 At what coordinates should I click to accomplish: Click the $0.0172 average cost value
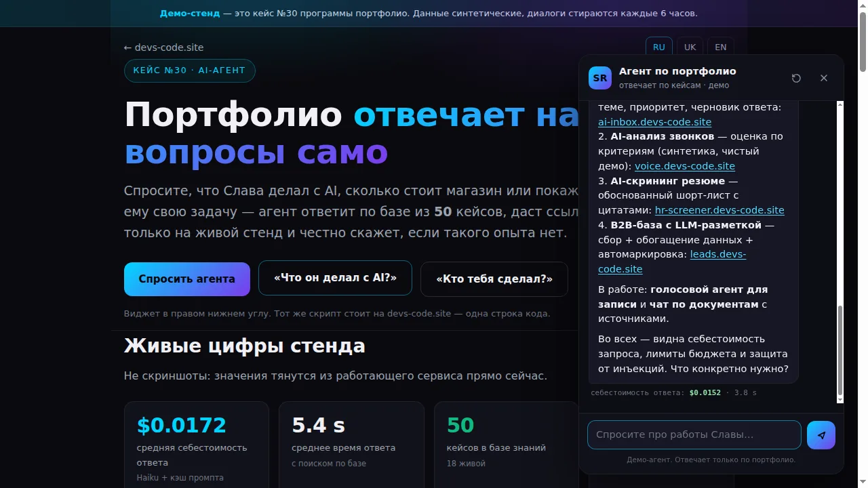(x=181, y=426)
